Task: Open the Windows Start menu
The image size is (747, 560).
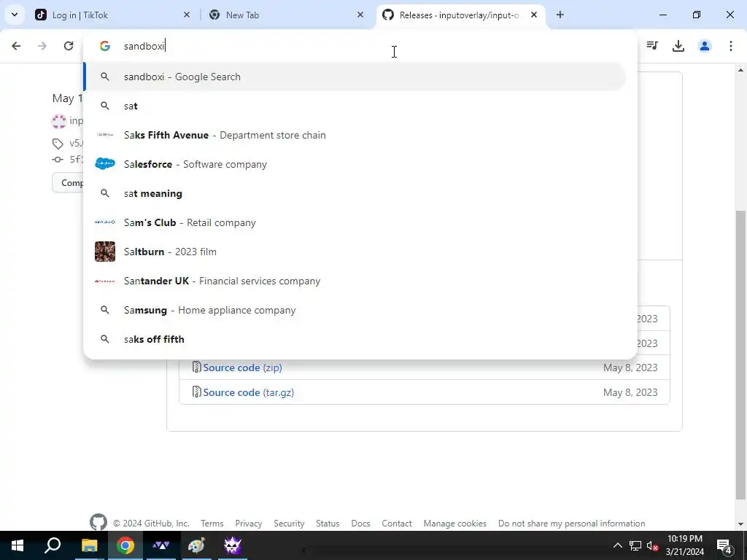Action: [18, 545]
